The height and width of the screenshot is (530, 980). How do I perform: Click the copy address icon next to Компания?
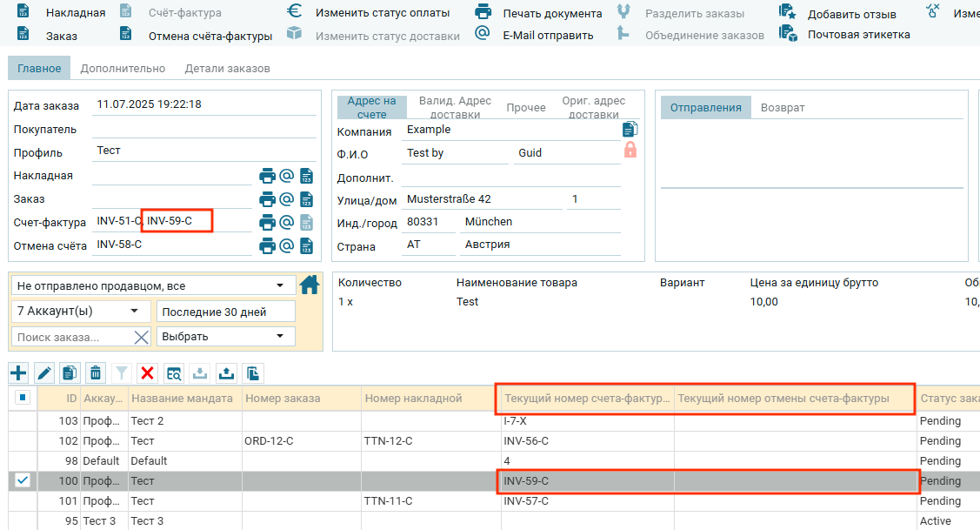click(x=630, y=130)
